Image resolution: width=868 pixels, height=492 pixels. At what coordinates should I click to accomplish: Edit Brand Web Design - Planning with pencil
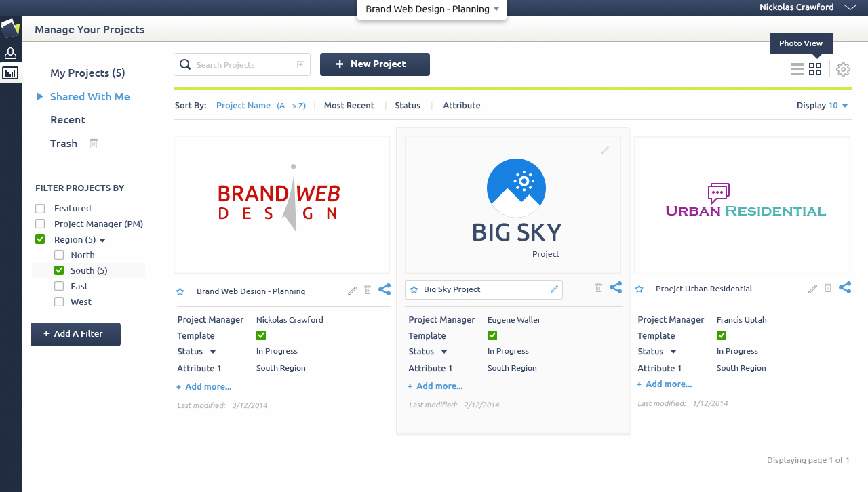(x=352, y=291)
